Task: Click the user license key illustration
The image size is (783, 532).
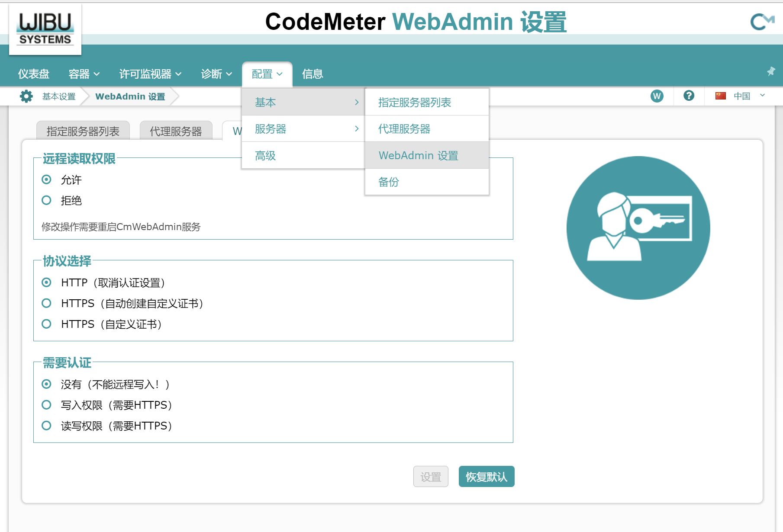Action: [x=638, y=228]
